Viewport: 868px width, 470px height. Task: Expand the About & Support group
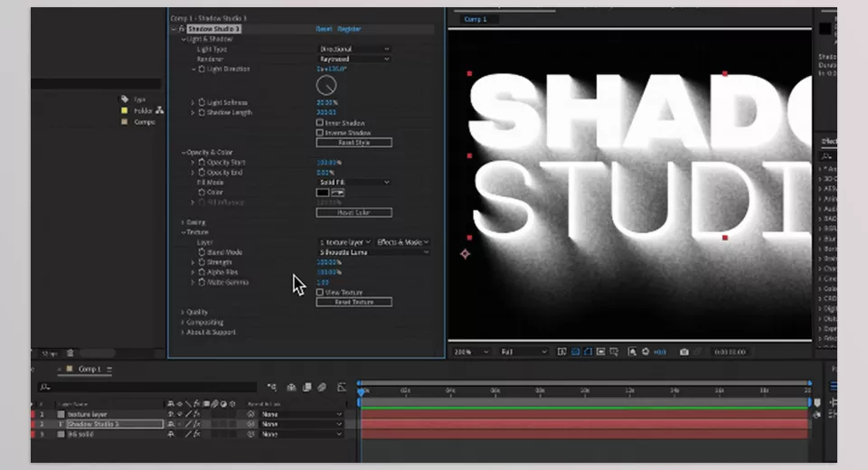click(184, 332)
